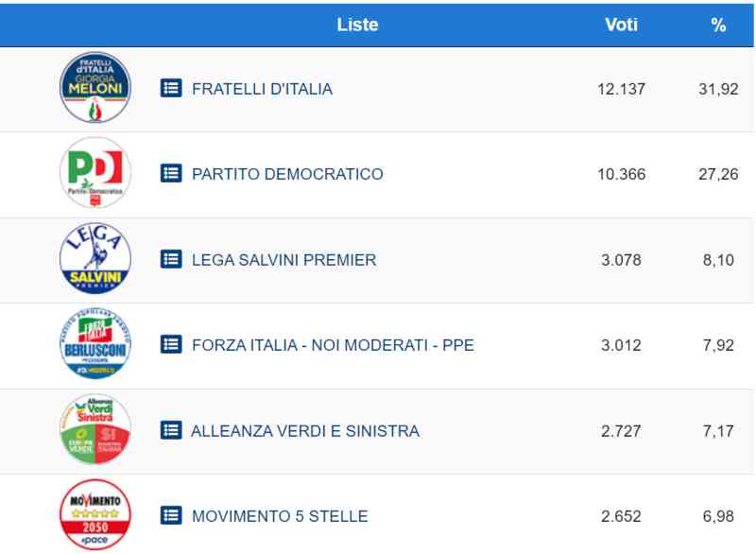Sort by the percentage column header

(718, 26)
